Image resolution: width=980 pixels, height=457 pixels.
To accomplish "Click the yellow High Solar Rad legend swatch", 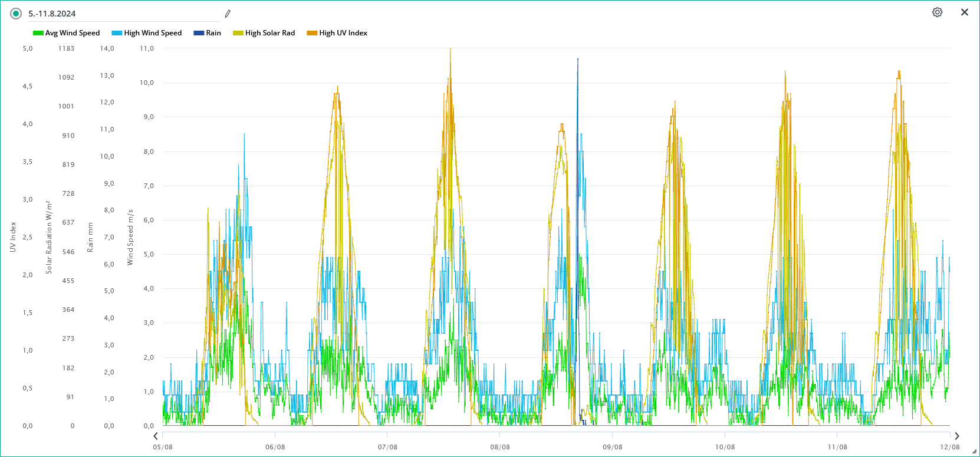I will point(238,33).
